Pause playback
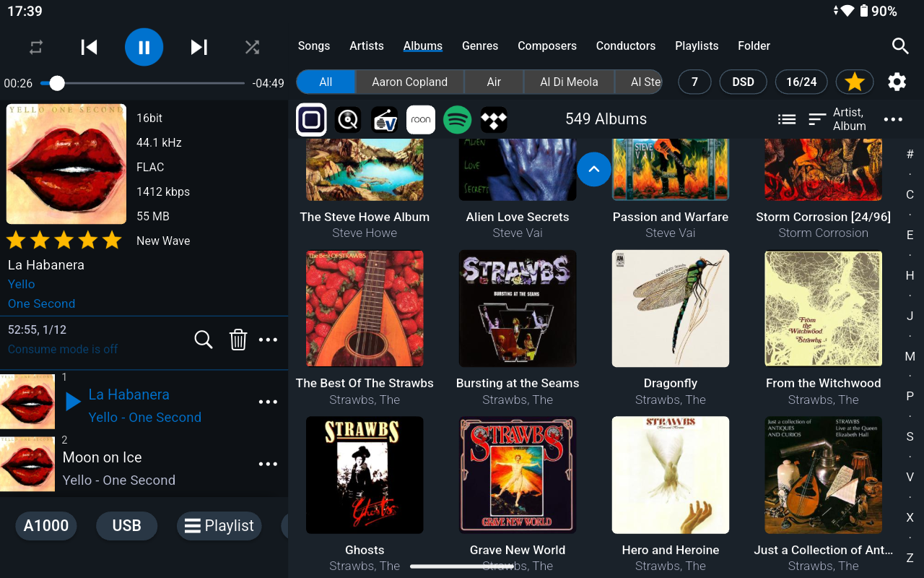This screenshot has width=924, height=578. tap(144, 48)
